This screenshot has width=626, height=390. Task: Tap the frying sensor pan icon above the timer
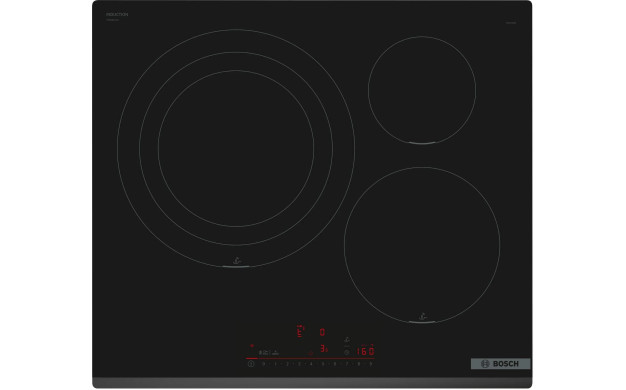point(347,340)
